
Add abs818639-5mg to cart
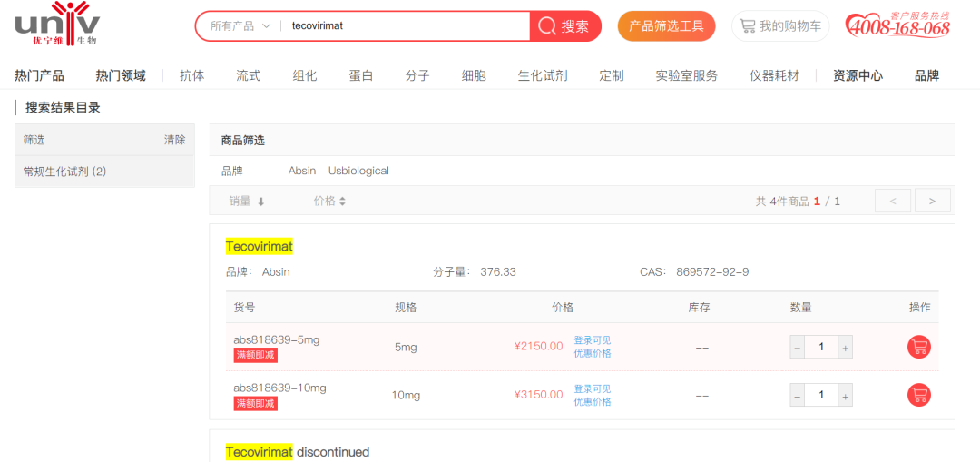(x=918, y=347)
